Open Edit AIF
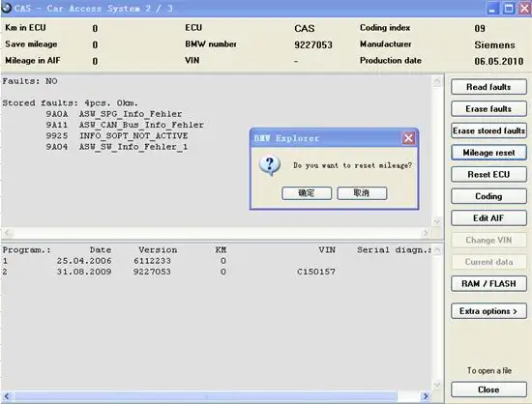 point(488,217)
